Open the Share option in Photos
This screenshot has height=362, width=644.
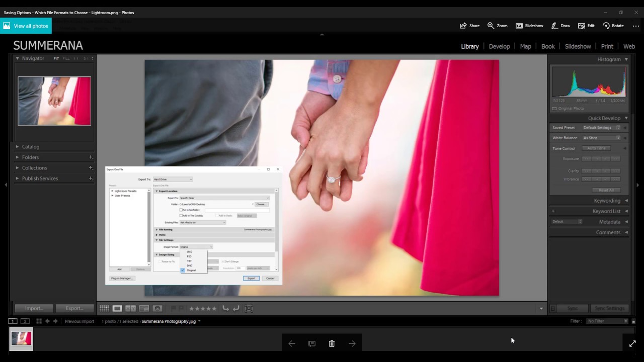[469, 26]
